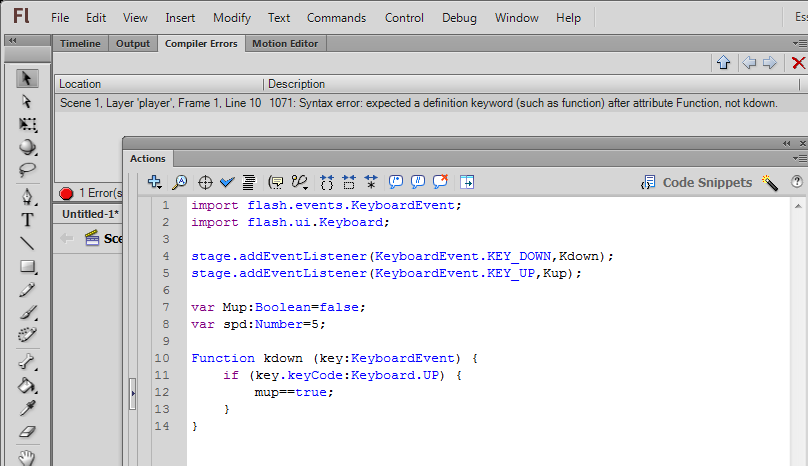
Task: Select the Rectangle tool
Action: [x=28, y=267]
